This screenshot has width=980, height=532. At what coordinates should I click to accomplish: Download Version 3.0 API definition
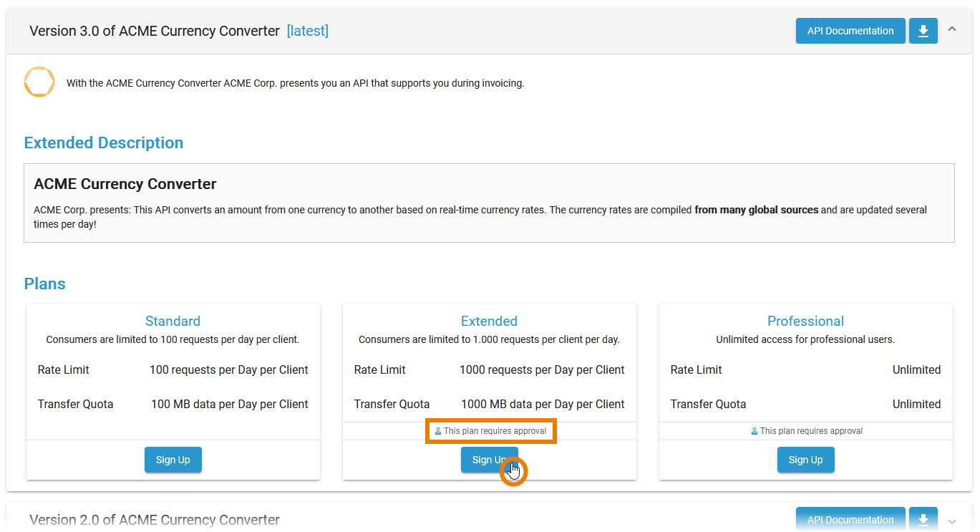point(923,31)
